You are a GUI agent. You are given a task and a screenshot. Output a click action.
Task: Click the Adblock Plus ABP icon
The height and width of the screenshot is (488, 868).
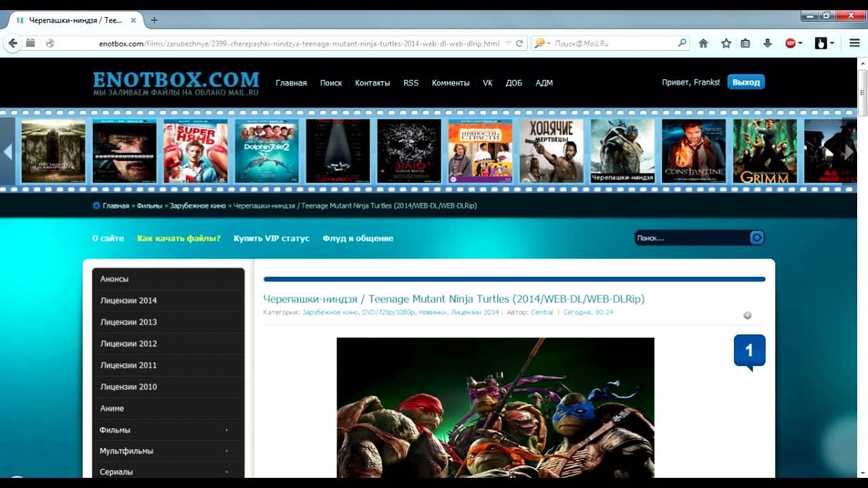click(x=790, y=43)
